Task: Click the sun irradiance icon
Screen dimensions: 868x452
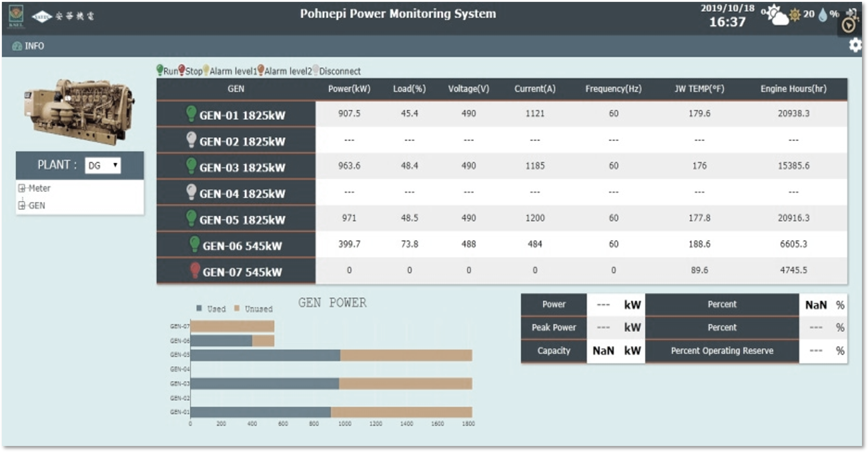Action: [x=795, y=15]
